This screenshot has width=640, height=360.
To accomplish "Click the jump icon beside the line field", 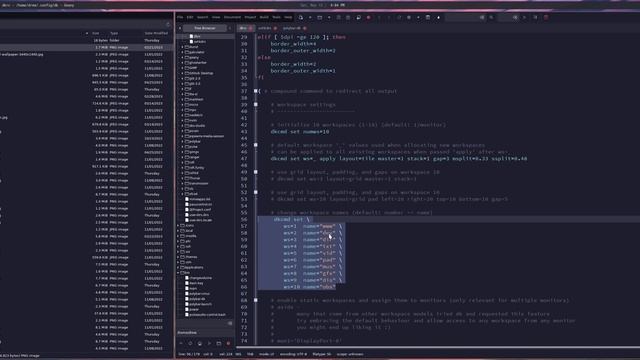I will pos(524,18).
